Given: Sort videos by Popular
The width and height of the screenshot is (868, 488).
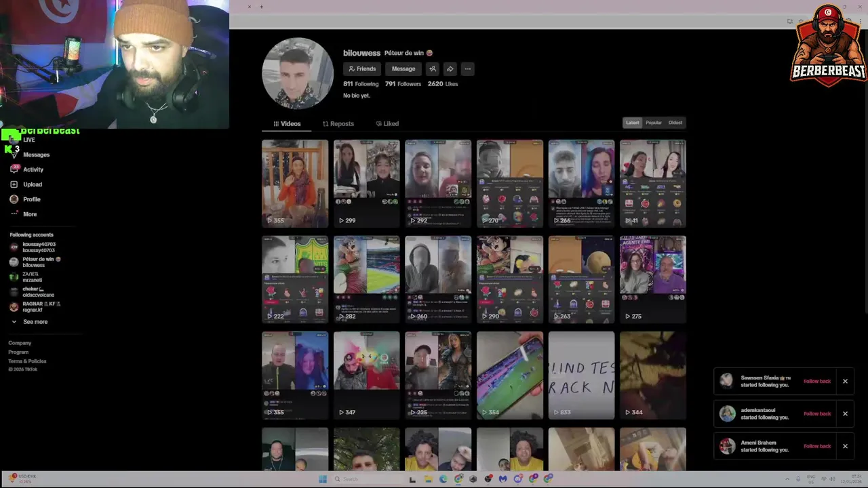Looking at the screenshot, I should tap(654, 123).
